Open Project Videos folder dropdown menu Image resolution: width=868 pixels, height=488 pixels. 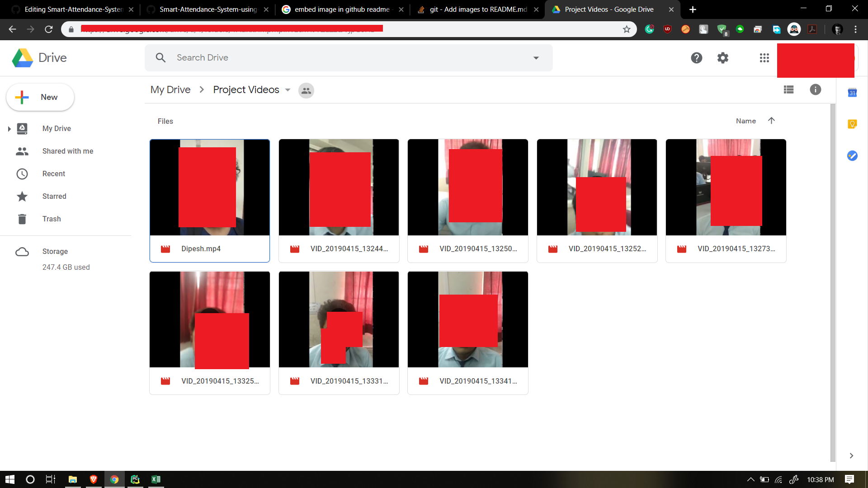[x=288, y=90]
